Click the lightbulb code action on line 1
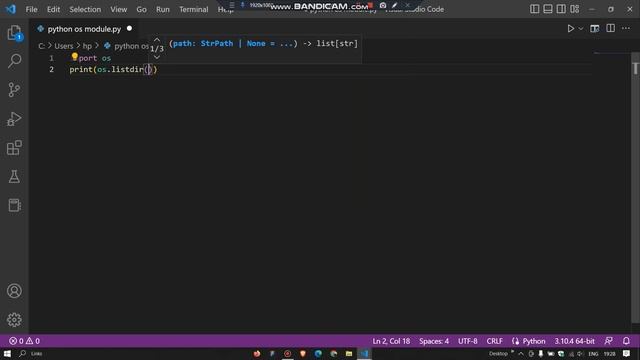Viewport: 640px width, 360px height. pos(74,57)
